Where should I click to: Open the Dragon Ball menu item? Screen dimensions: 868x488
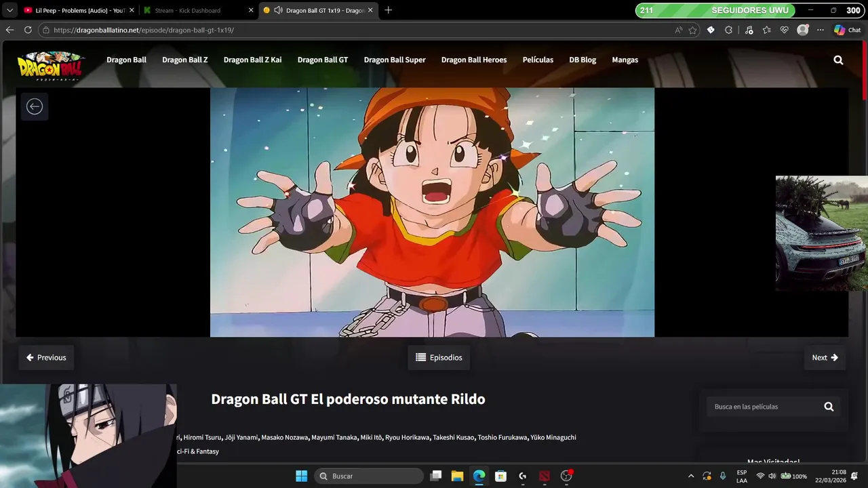click(x=126, y=60)
